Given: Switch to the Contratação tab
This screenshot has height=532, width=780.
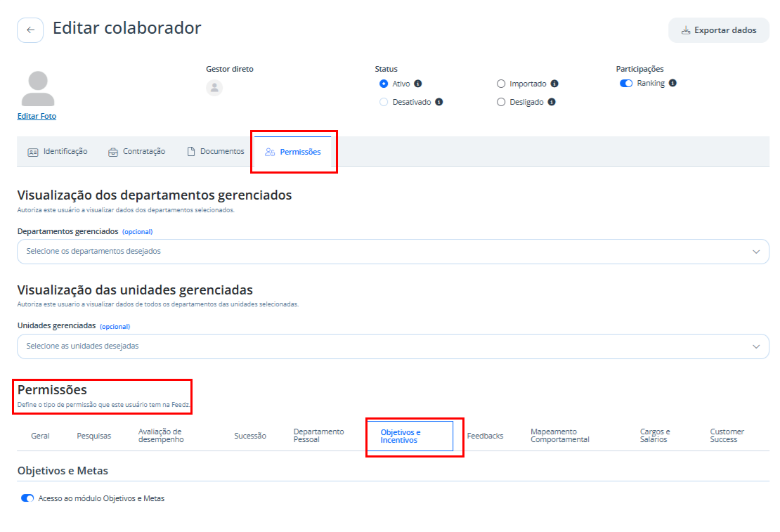Looking at the screenshot, I should point(137,151).
